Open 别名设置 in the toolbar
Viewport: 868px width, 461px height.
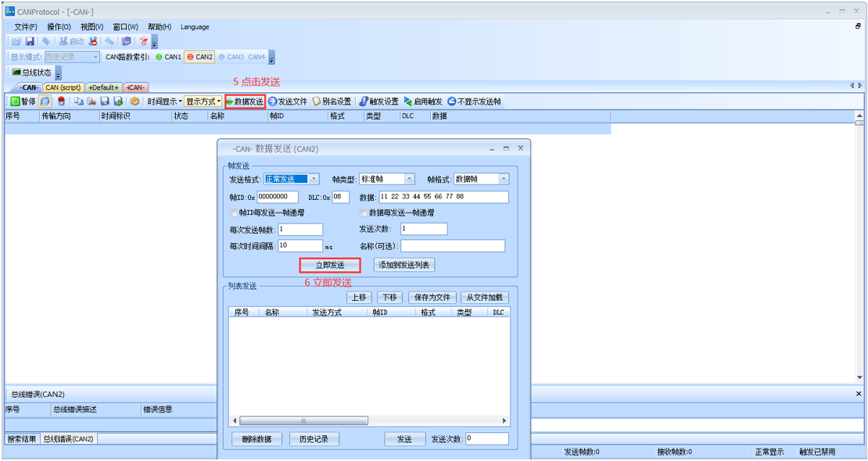tap(332, 102)
